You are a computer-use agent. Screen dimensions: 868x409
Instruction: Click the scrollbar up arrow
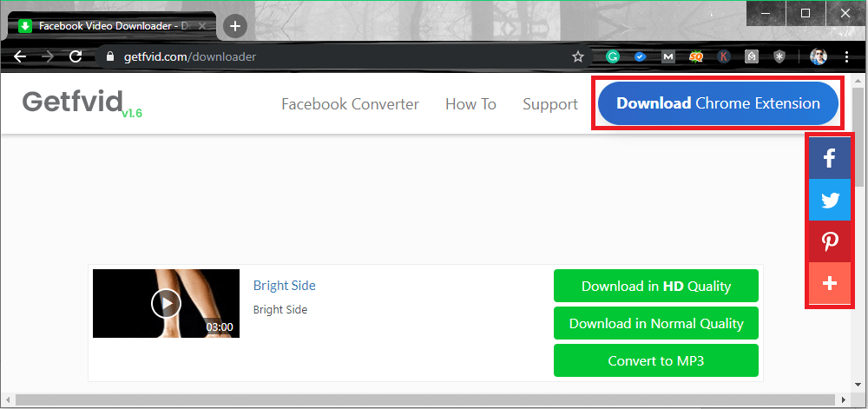(x=858, y=81)
